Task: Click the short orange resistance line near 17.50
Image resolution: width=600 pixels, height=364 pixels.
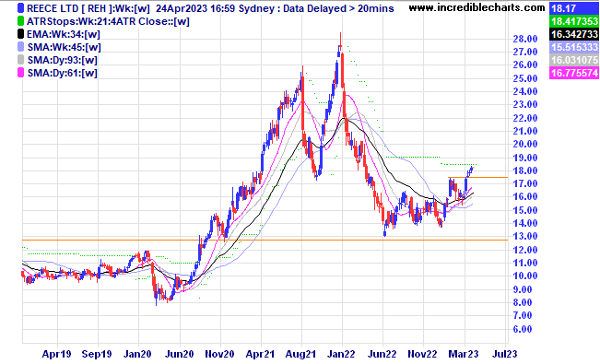Action: [478, 177]
